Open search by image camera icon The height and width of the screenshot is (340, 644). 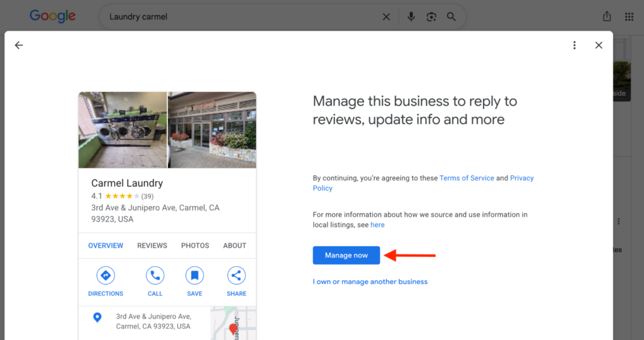tap(431, 17)
